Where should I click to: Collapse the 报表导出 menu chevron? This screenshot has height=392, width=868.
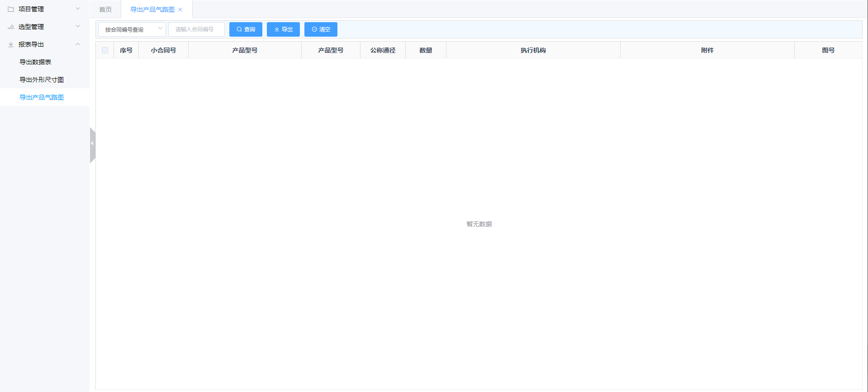tap(78, 44)
